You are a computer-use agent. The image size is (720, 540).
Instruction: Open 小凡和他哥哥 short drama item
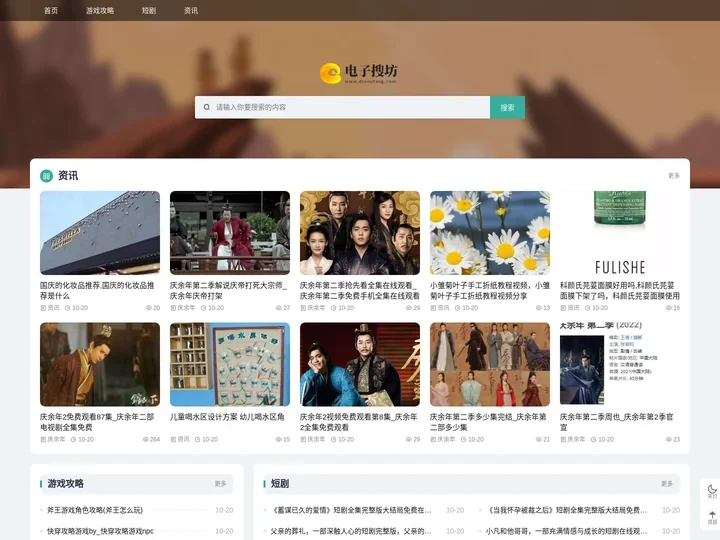(567, 531)
